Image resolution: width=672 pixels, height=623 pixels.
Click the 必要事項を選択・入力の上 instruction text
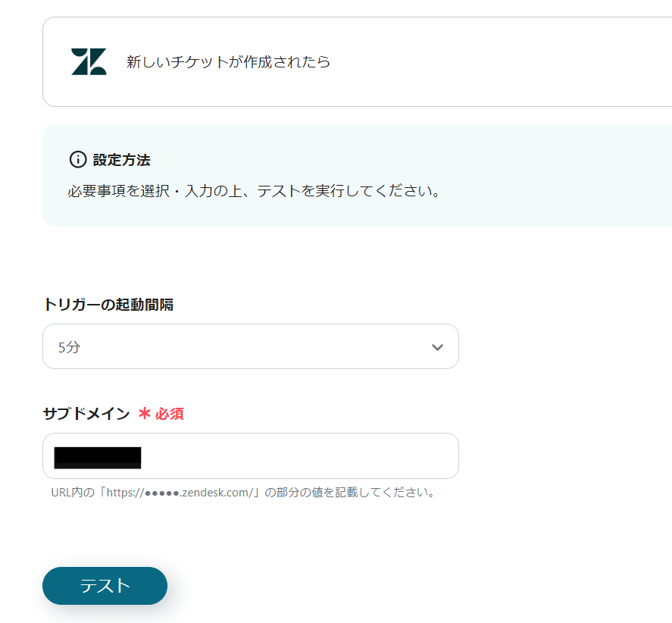(255, 190)
